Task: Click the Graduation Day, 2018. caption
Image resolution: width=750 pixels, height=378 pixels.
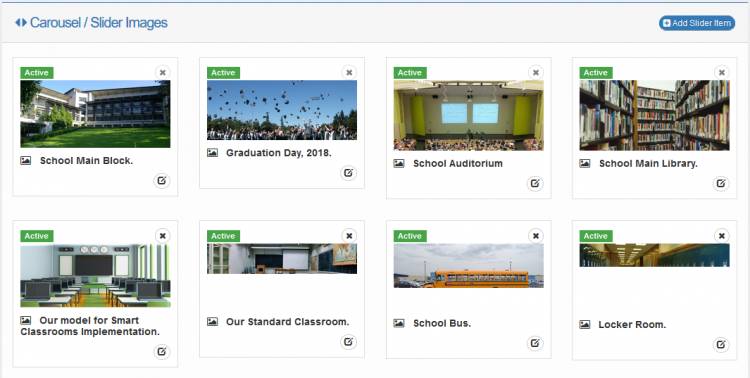Action: pos(279,153)
